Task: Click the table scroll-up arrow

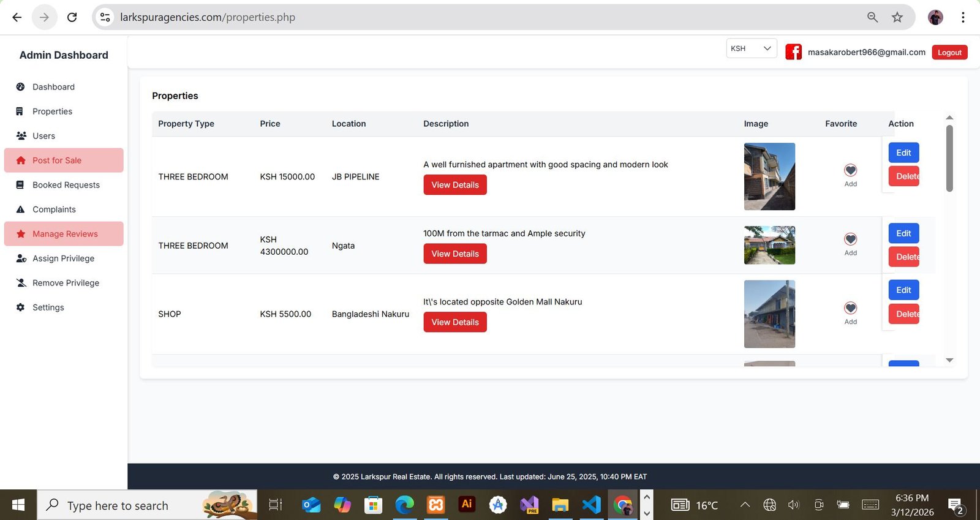Action: pos(949,117)
